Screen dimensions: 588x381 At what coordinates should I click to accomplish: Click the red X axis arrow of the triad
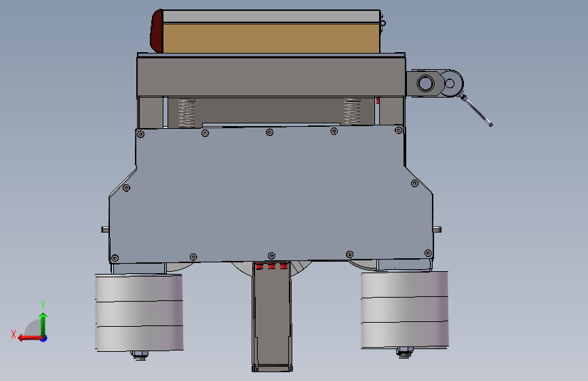pos(29,338)
